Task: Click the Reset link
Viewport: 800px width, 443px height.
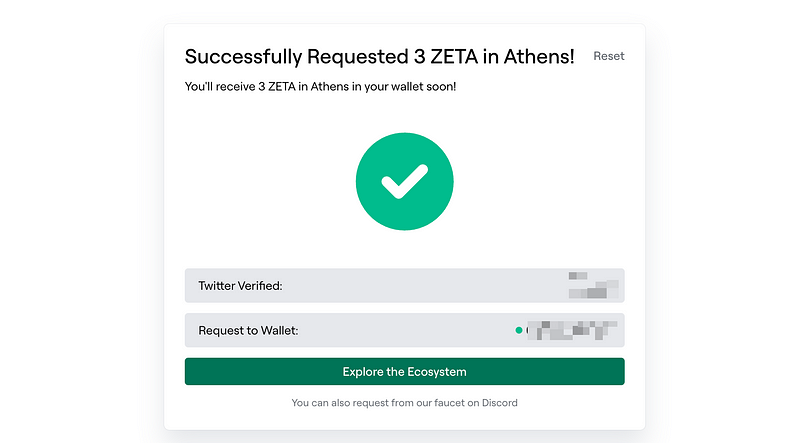Action: [x=608, y=56]
